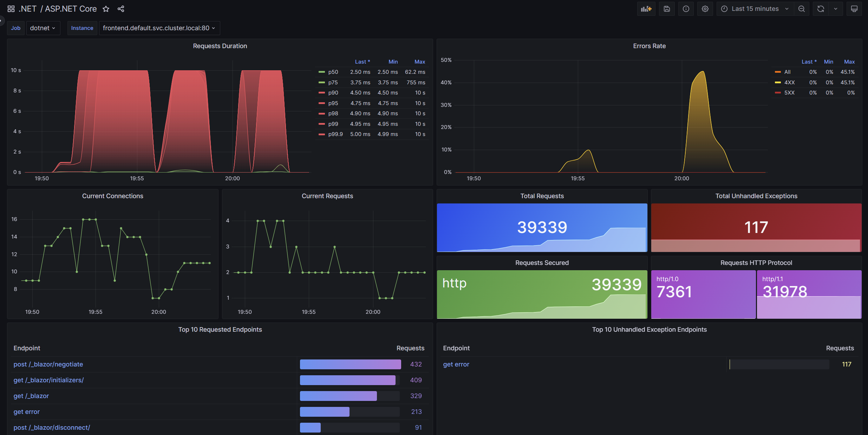Select the .NET / ASP.NET Core menu
This screenshot has height=435, width=868.
coord(56,8)
